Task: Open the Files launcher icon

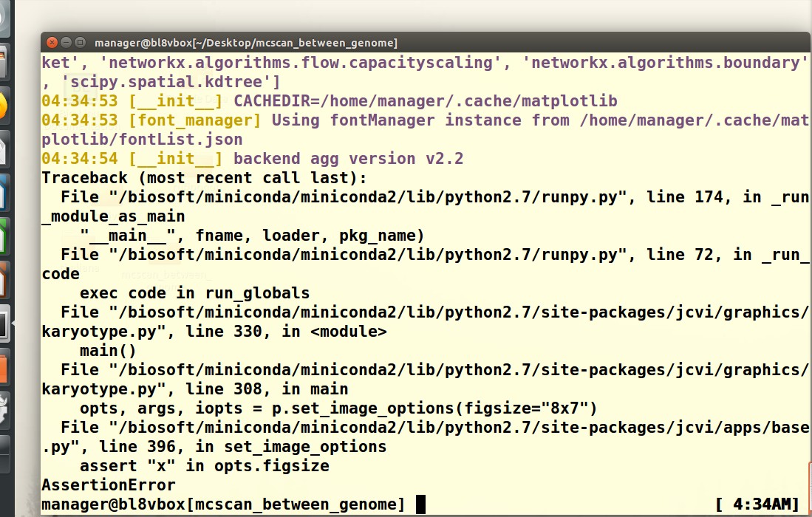Action: (3, 63)
